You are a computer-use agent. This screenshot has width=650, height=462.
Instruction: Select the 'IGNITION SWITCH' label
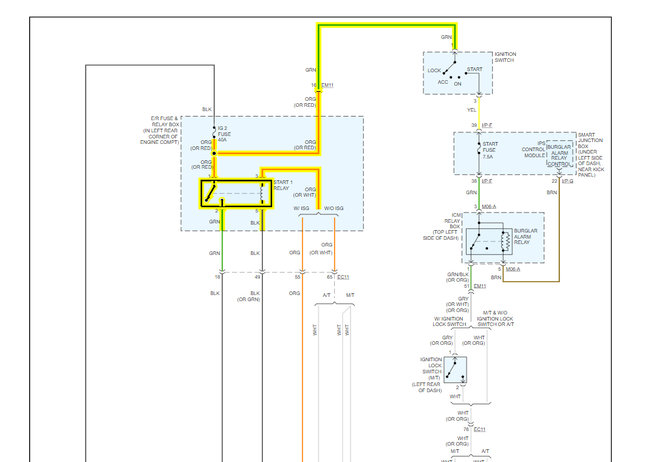point(505,57)
